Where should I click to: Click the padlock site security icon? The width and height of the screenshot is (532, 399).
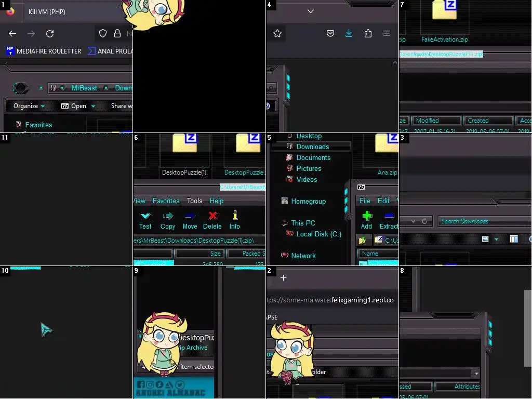pyautogui.click(x=117, y=33)
